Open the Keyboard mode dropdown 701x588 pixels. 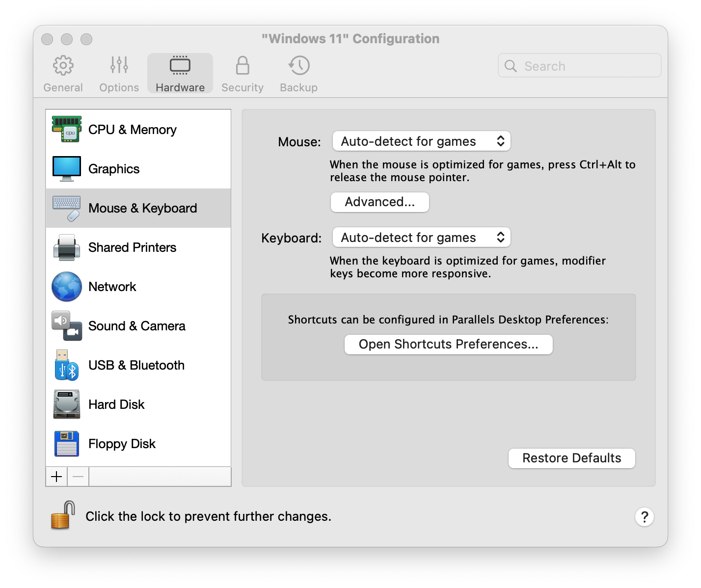421,238
